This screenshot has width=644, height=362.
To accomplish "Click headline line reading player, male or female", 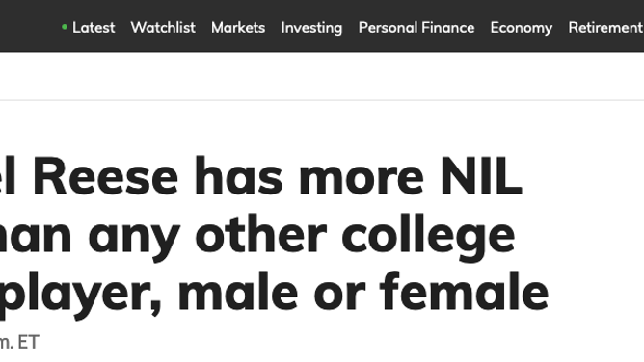I will [275, 294].
